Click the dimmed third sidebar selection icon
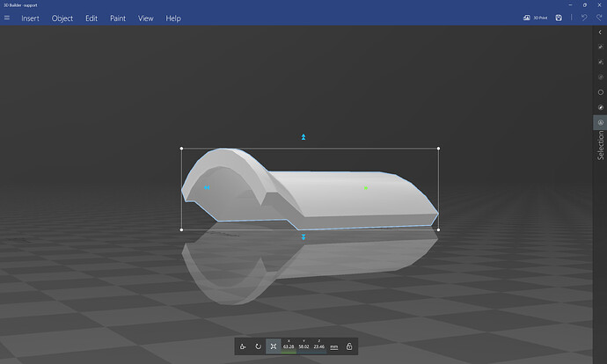The width and height of the screenshot is (607, 364). point(601,77)
